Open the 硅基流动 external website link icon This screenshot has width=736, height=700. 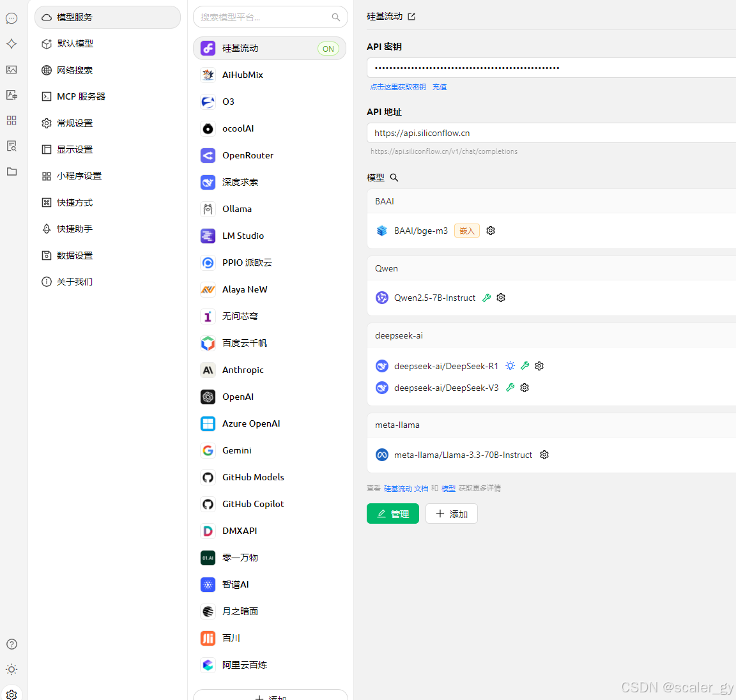(x=411, y=17)
